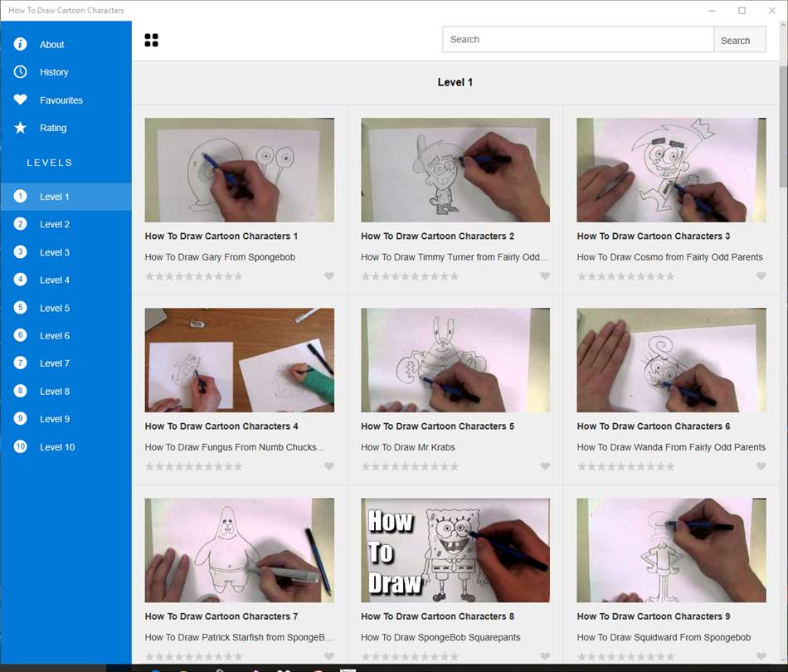Open Rating star icon in sidebar
The width and height of the screenshot is (788, 672).
pos(20,128)
